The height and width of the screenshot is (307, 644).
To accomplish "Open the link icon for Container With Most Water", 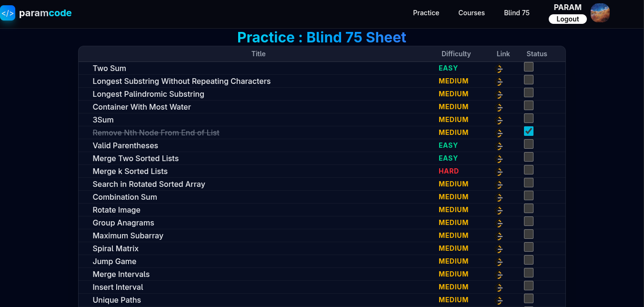I will [x=500, y=108].
